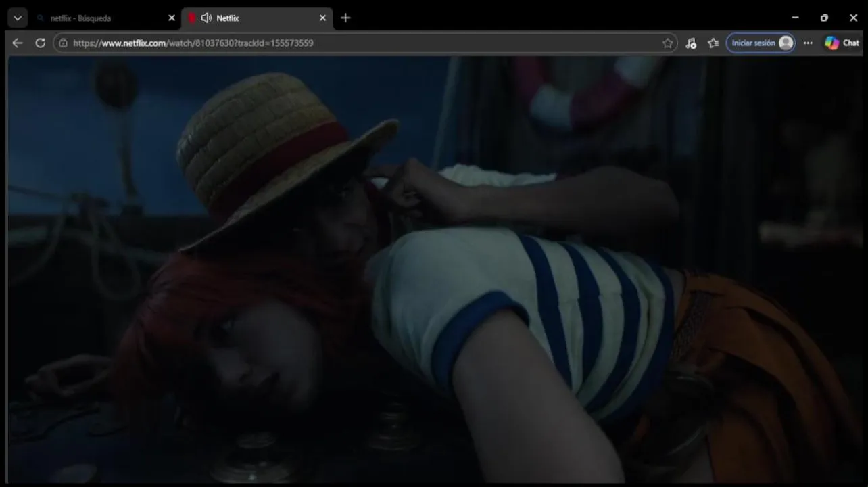Viewport: 868px width, 487px height.
Task: Minimize the browser window
Action: (x=795, y=18)
